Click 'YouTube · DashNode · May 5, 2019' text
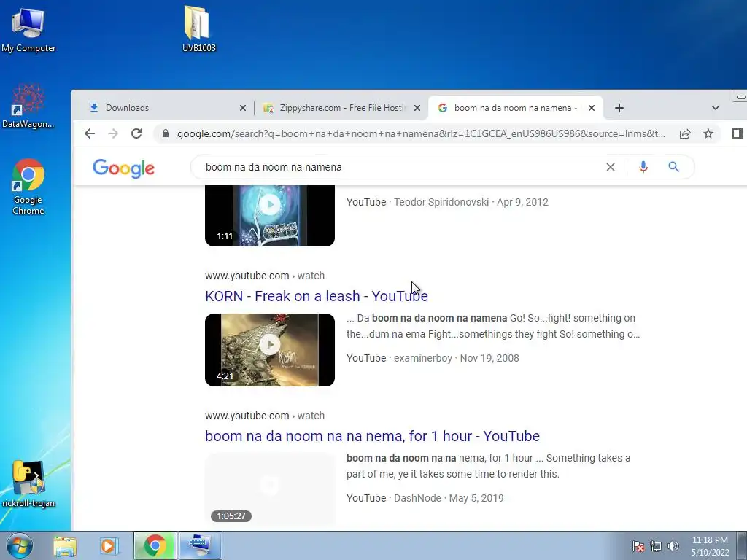 pos(425,498)
